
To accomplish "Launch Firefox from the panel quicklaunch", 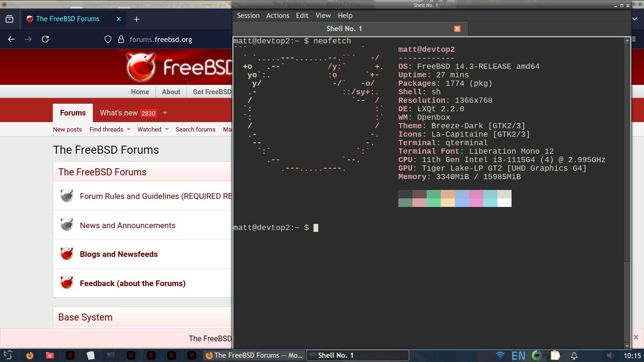I will (x=30, y=355).
